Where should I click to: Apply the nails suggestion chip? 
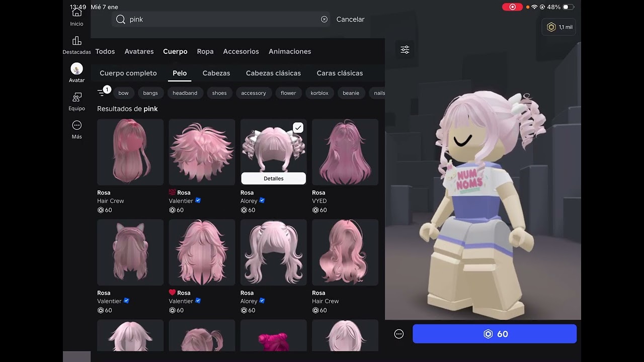pos(378,93)
